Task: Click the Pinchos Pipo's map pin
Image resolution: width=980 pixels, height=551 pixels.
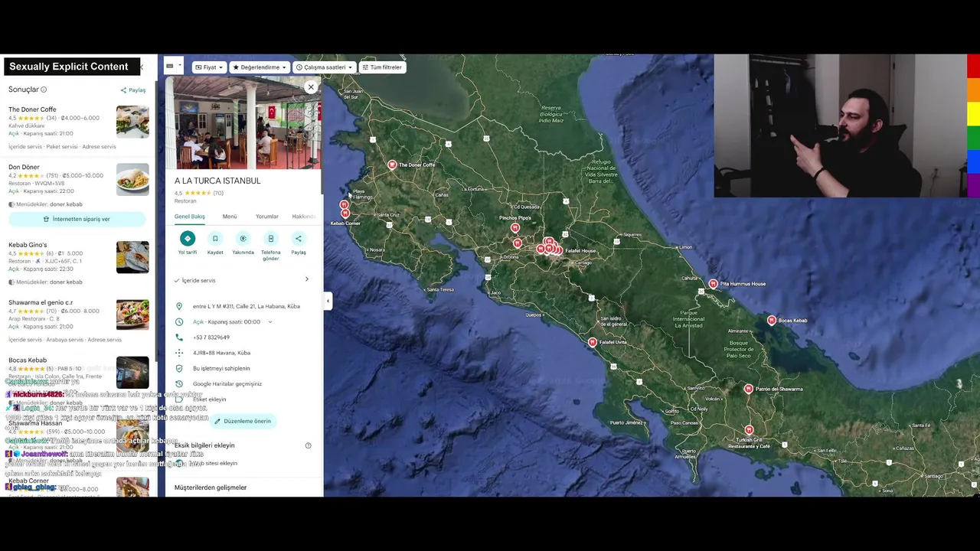Action: click(515, 228)
